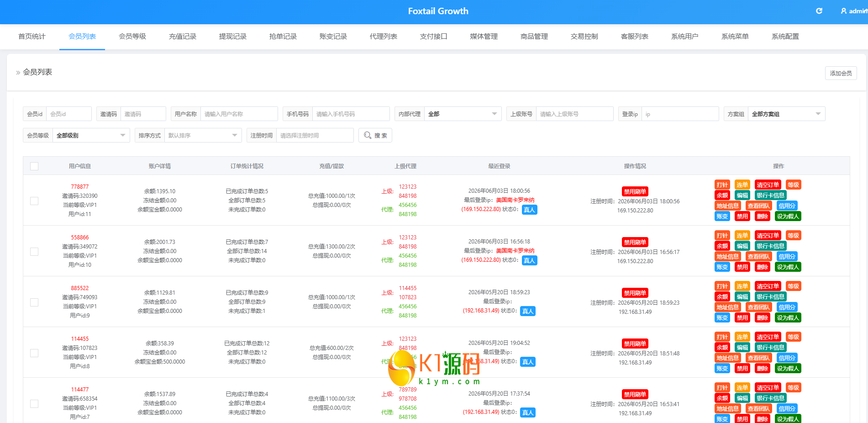Click 余额 for user 778877
This screenshot has width=868, height=423.
pos(722,196)
